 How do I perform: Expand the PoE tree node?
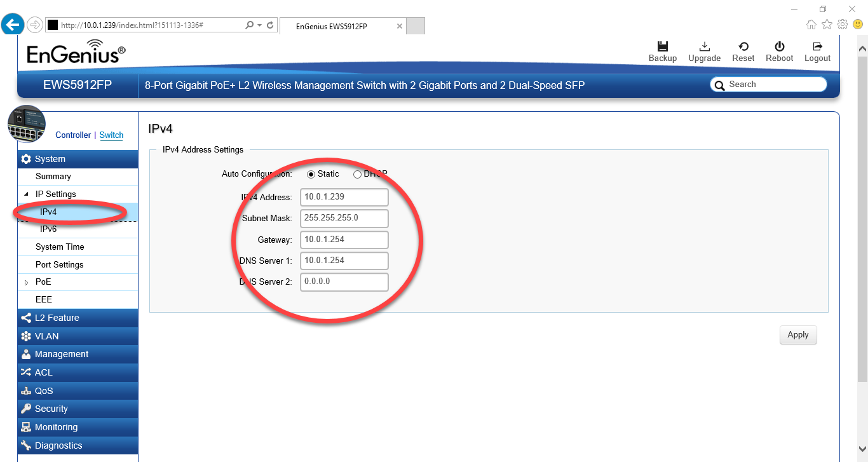[x=26, y=282]
